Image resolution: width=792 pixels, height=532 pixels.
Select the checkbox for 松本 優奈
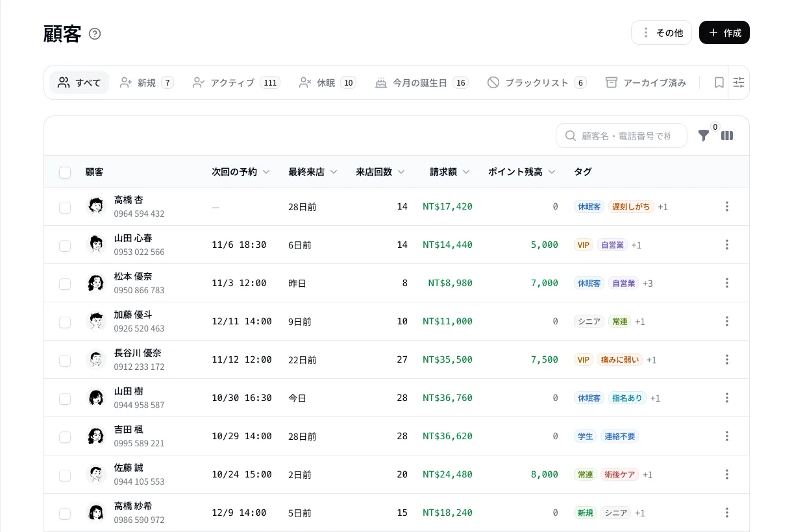click(x=65, y=284)
